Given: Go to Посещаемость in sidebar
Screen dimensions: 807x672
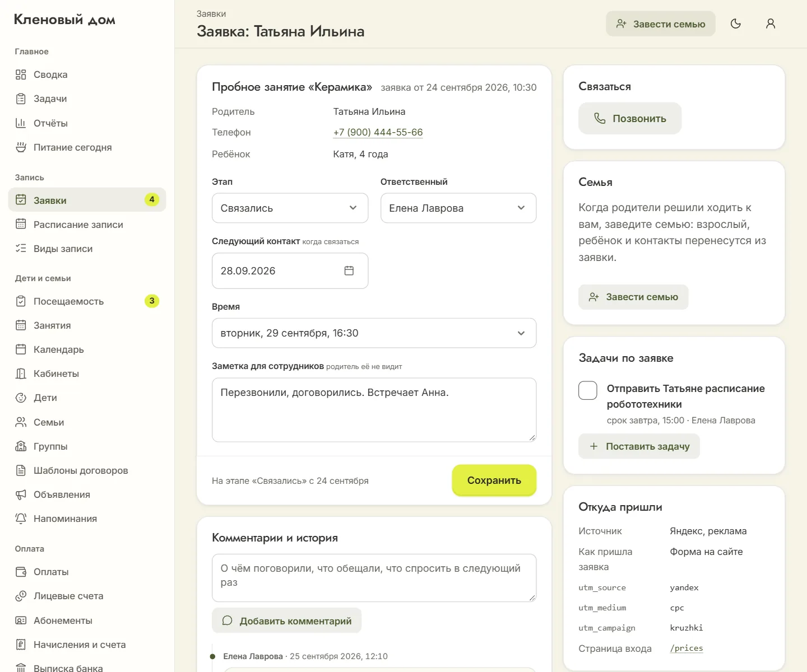Looking at the screenshot, I should 87,301.
